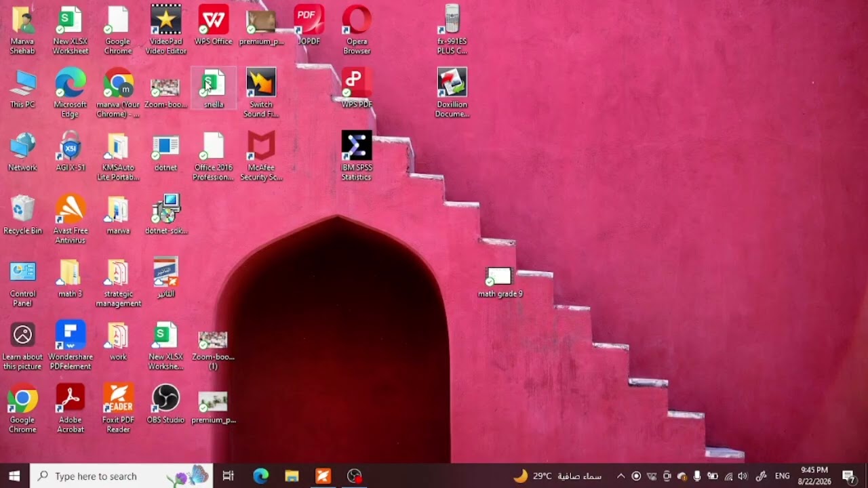Screen dimensions: 868x488
Task: Open Doxillion Document Converter shortcut
Action: tap(452, 94)
